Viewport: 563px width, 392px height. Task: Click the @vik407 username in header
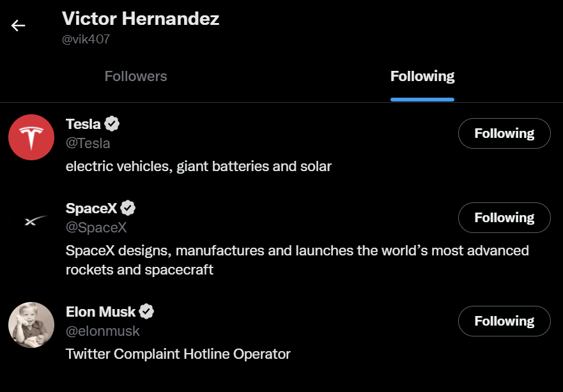[x=86, y=39]
